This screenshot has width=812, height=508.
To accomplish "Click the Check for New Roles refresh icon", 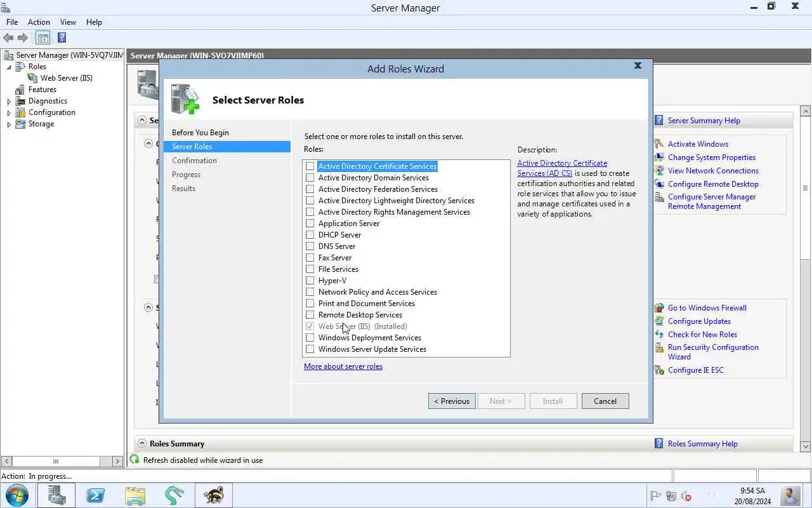I will [659, 335].
